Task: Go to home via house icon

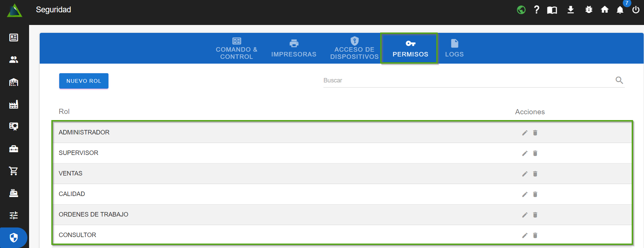Action: [605, 10]
